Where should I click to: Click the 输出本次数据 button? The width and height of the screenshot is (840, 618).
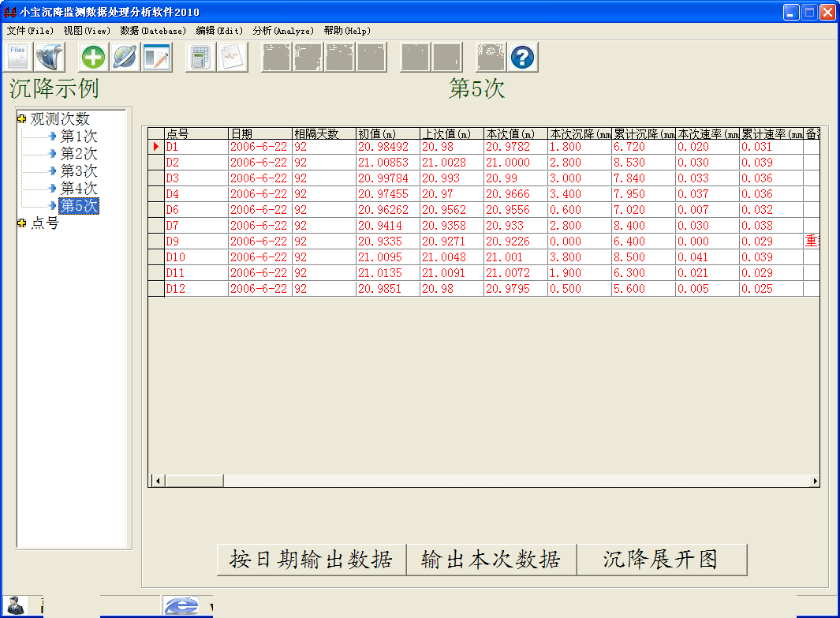491,560
